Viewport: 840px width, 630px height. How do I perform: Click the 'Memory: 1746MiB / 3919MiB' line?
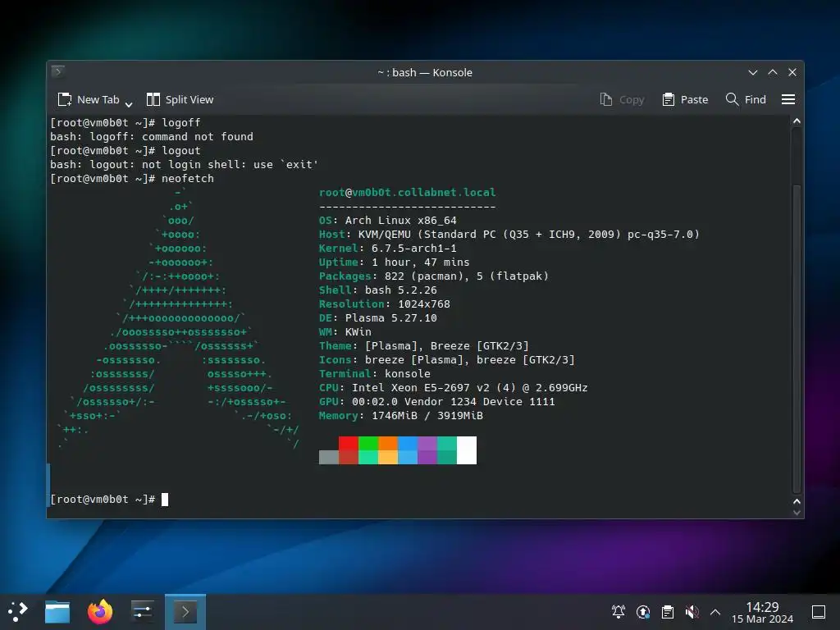[x=400, y=415]
